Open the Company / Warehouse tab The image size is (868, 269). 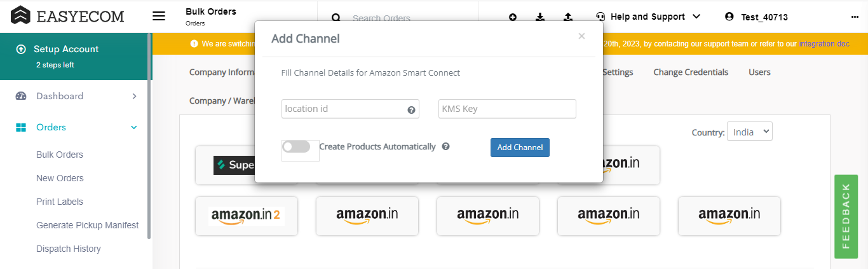(x=222, y=100)
